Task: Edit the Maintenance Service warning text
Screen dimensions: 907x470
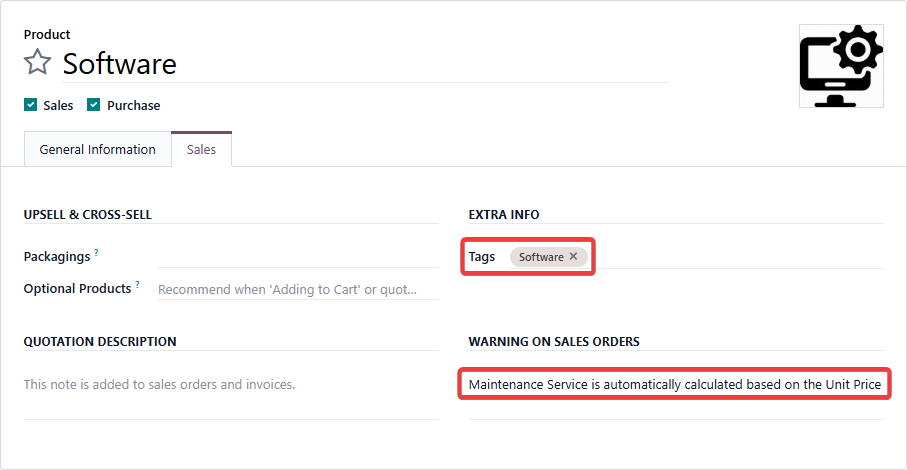Action: [x=676, y=384]
